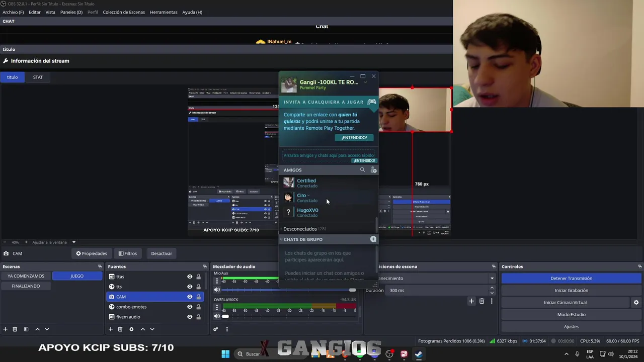Open Propiedades for selected source
Viewport: 644px width, 362px height.
point(92,253)
